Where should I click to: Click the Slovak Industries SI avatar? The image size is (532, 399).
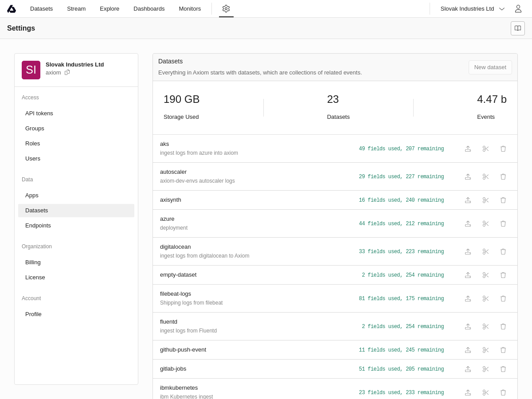[31, 70]
